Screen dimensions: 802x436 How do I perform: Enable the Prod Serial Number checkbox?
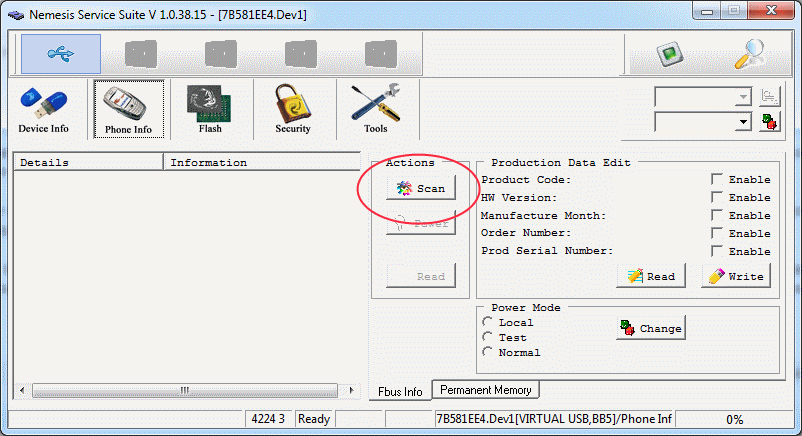coord(717,251)
